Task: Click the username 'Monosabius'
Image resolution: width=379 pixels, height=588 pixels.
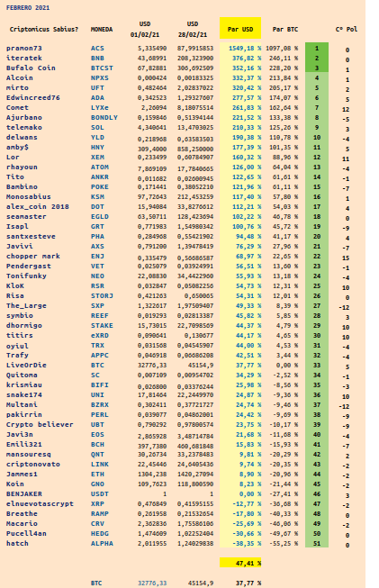Action: click(x=29, y=196)
